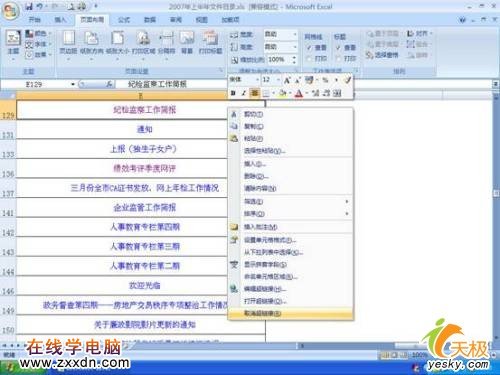Toggle Headings View (查看) checkbox
Image resolution: width=500 pixels, height=375 pixels.
pyautogui.click(x=338, y=48)
